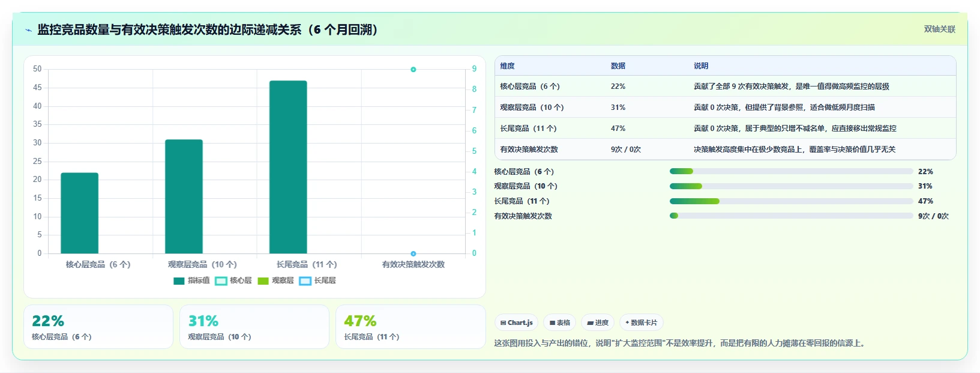
Task: Click the 长尾竞品 (11 个) progress row label
Action: tap(522, 201)
